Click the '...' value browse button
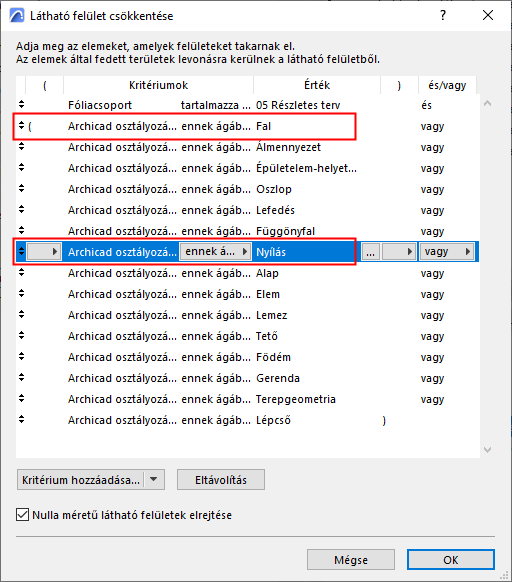Image resolution: width=512 pixels, height=582 pixels. [x=371, y=252]
